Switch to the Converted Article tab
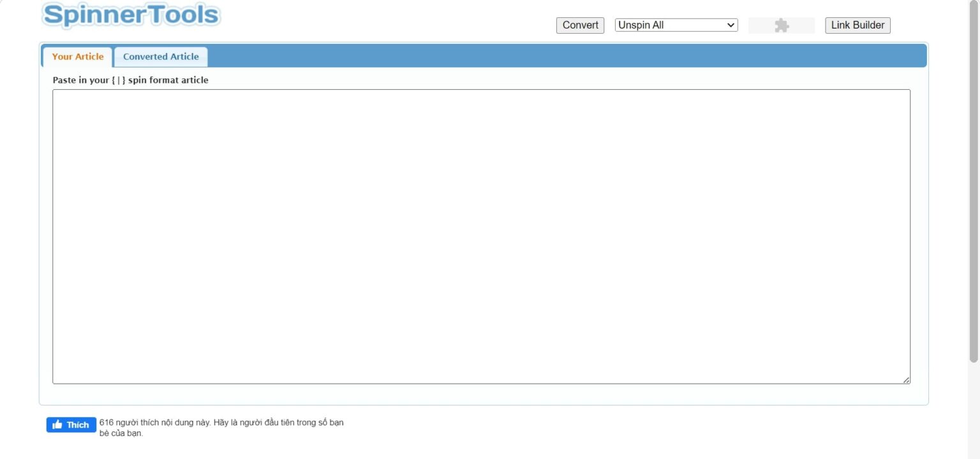This screenshot has width=980, height=459. (161, 57)
